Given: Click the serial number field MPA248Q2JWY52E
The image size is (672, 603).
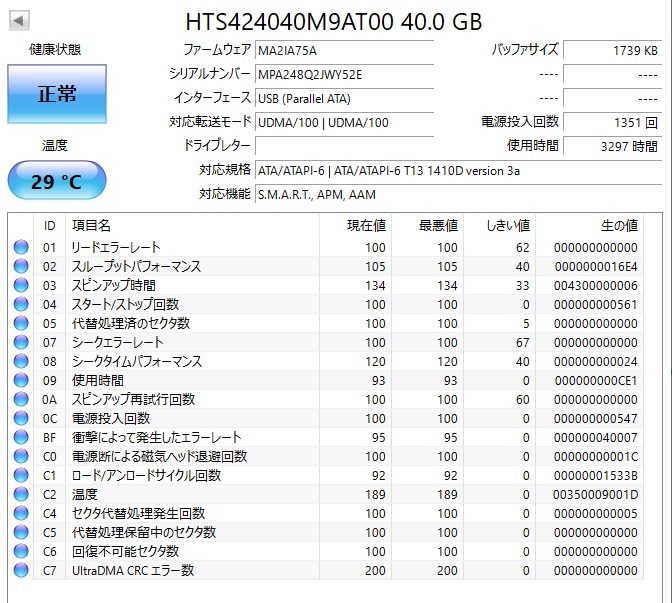Looking at the screenshot, I should coord(345,75).
